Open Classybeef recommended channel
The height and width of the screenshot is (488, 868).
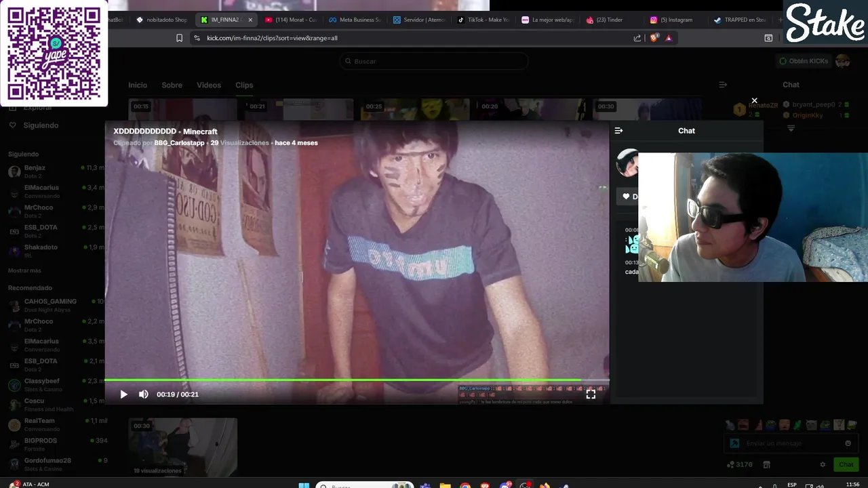tap(54, 385)
